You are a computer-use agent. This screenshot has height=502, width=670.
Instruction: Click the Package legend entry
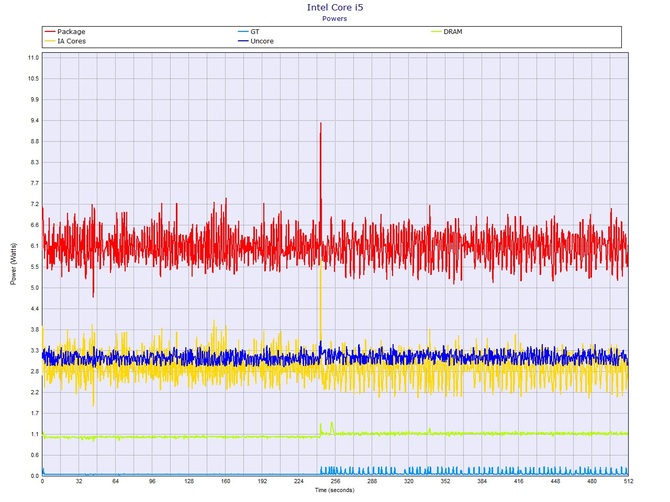point(65,32)
